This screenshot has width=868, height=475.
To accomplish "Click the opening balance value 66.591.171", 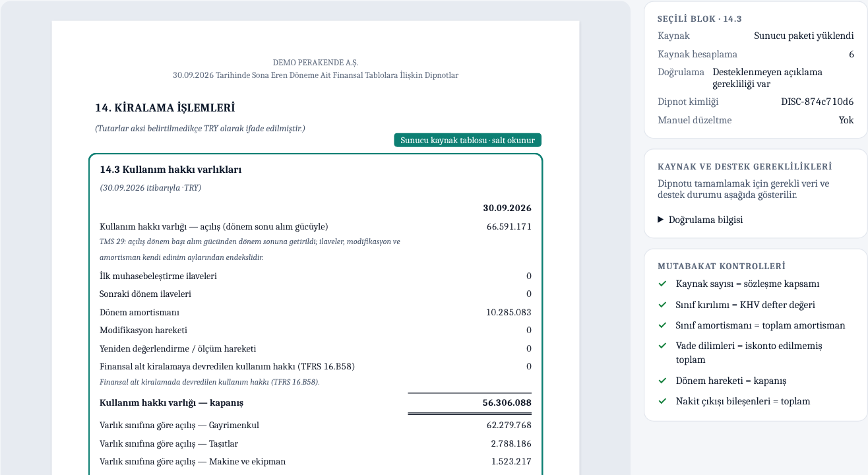I will [509, 226].
